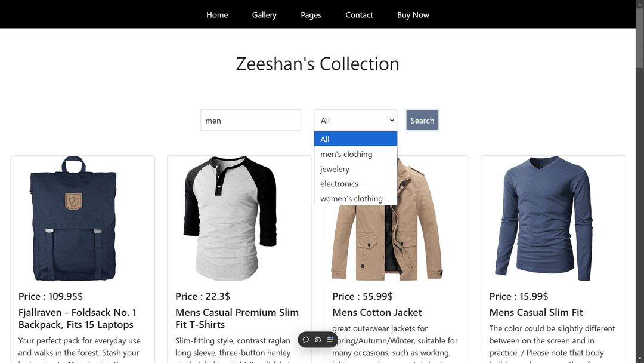This screenshot has height=363, width=644.
Task: Collapse the category select box arrow
Action: (x=392, y=120)
